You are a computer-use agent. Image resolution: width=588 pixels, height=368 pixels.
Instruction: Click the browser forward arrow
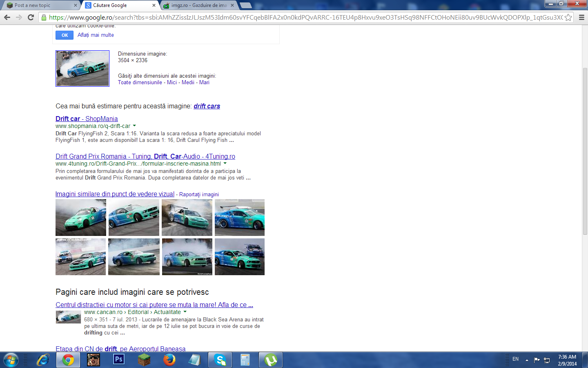(x=19, y=17)
